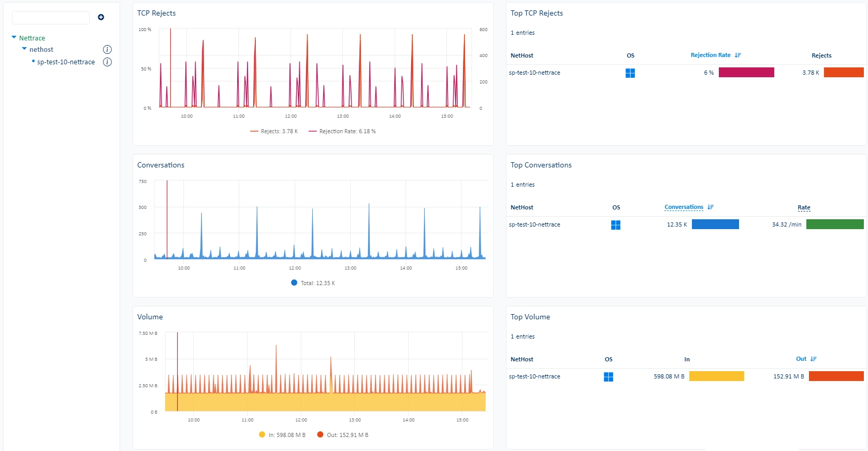
Task: Select sp-test-10-nettrace in the sidebar tree
Action: [66, 62]
